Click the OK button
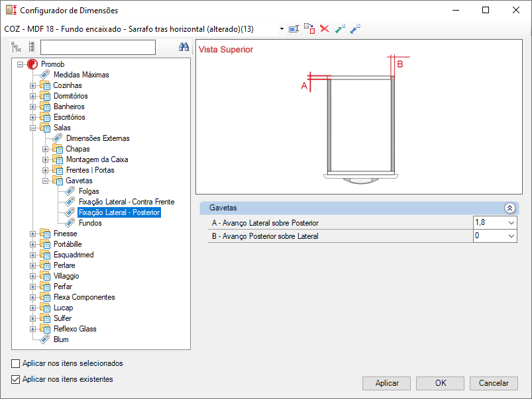This screenshot has height=399, width=532. coord(440,383)
